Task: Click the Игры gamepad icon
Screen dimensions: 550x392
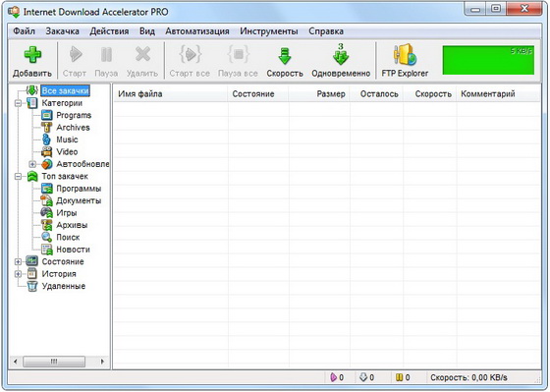Action: pos(47,213)
